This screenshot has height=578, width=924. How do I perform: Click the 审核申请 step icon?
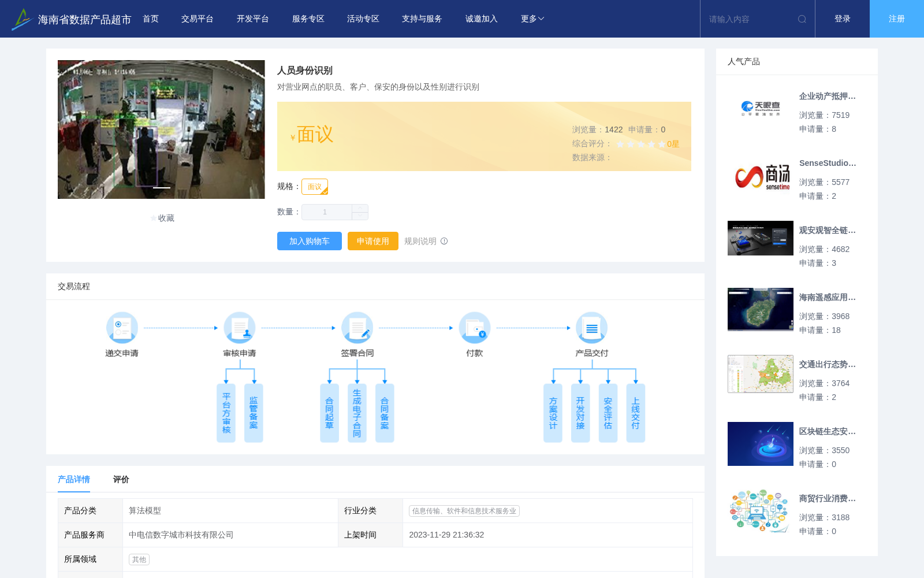(240, 328)
